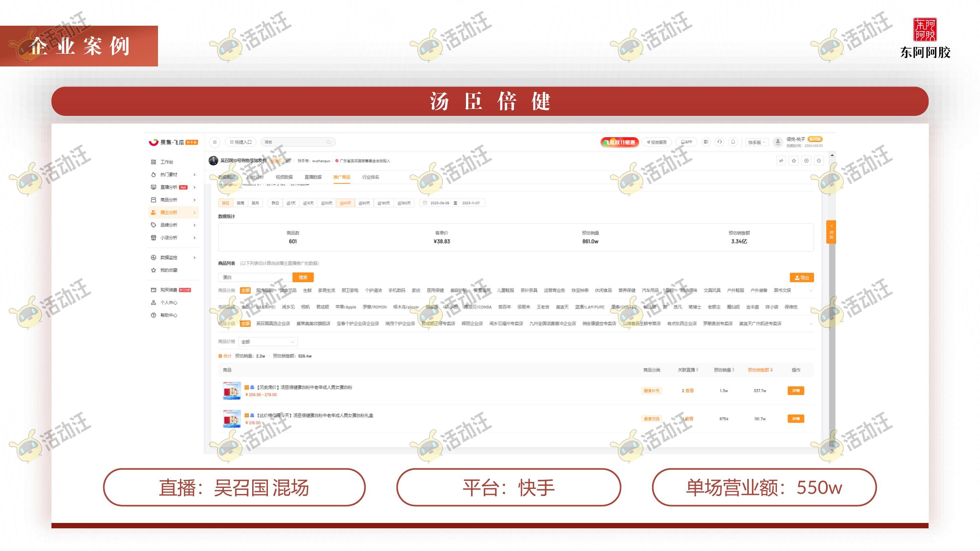The width and height of the screenshot is (980, 551).
Task: Click the 查看 link in 历史底价 row
Action: tap(689, 391)
